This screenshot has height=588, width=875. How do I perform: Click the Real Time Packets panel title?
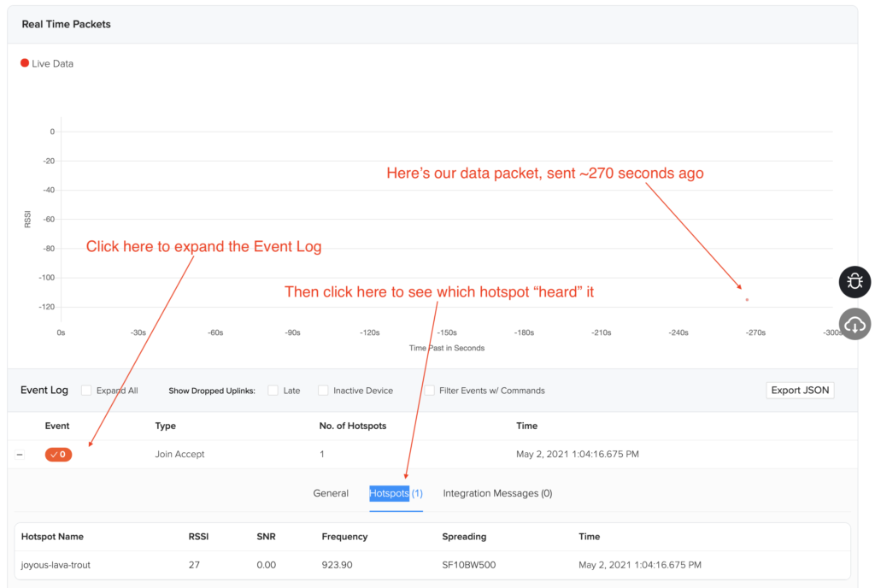66,24
